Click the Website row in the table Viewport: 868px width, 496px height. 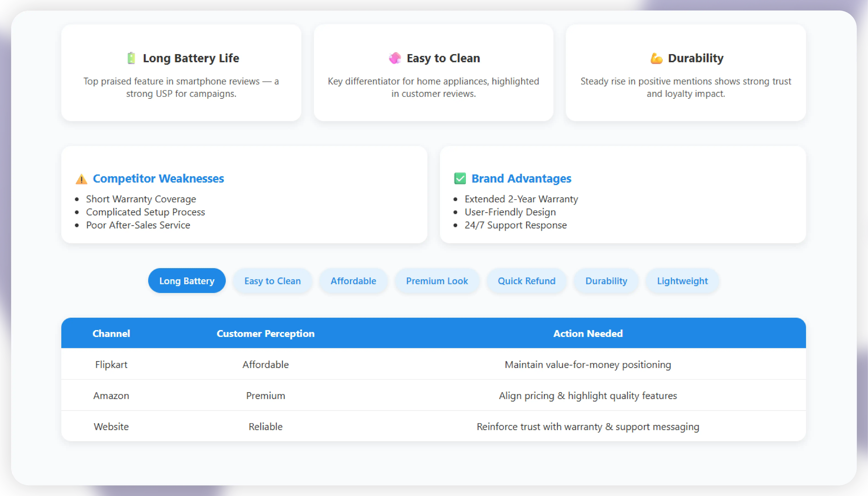[x=111, y=426]
